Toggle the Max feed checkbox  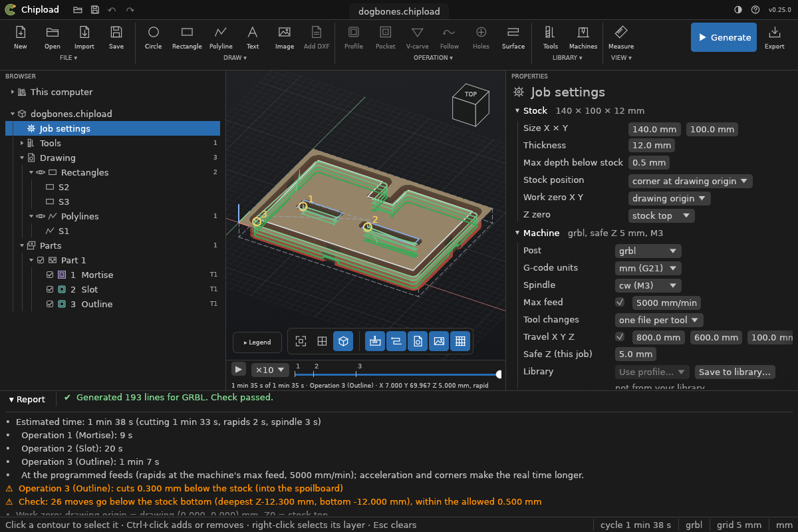tap(620, 302)
